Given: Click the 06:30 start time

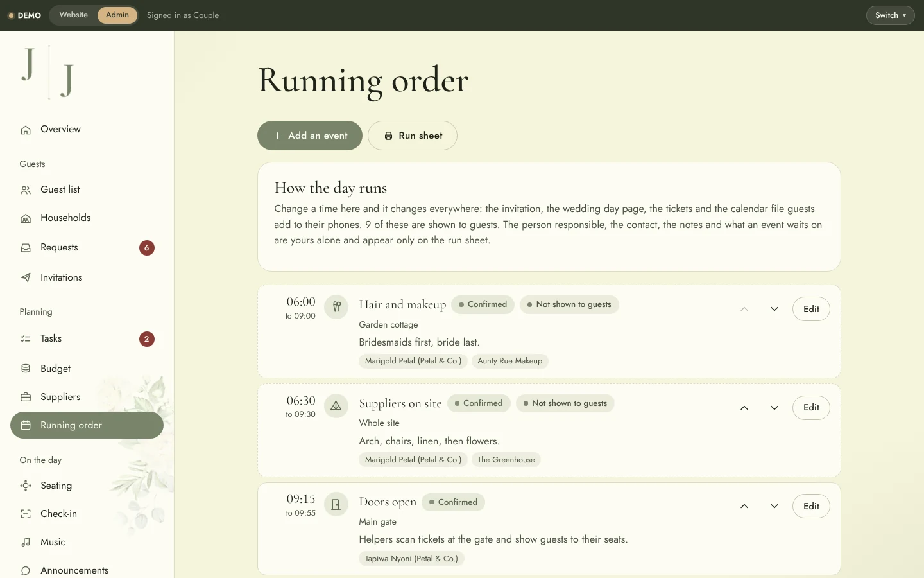Looking at the screenshot, I should 301,401.
